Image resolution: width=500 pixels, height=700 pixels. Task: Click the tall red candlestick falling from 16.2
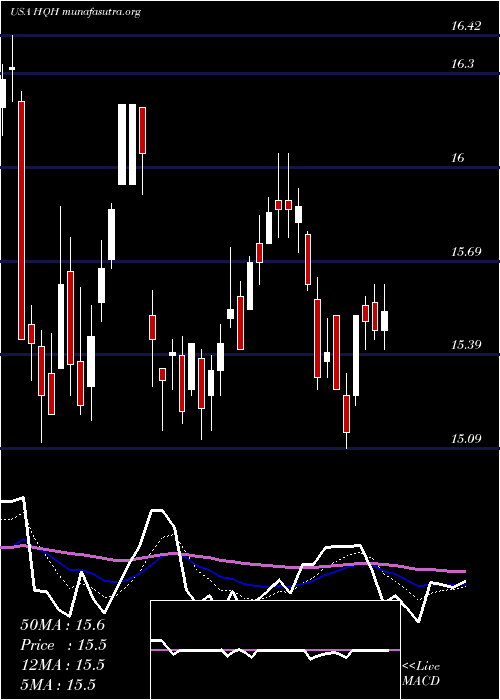pos(21,220)
